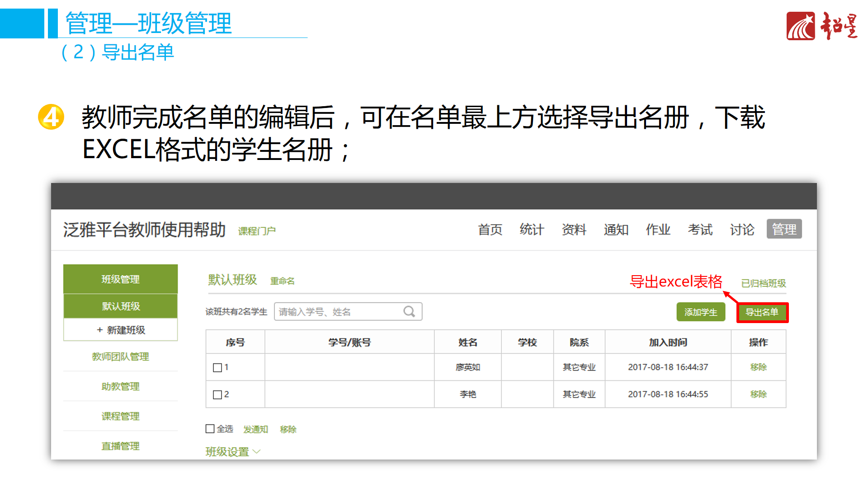Open the 讨论 section
Viewport: 868px width, 488px height.
[741, 230]
